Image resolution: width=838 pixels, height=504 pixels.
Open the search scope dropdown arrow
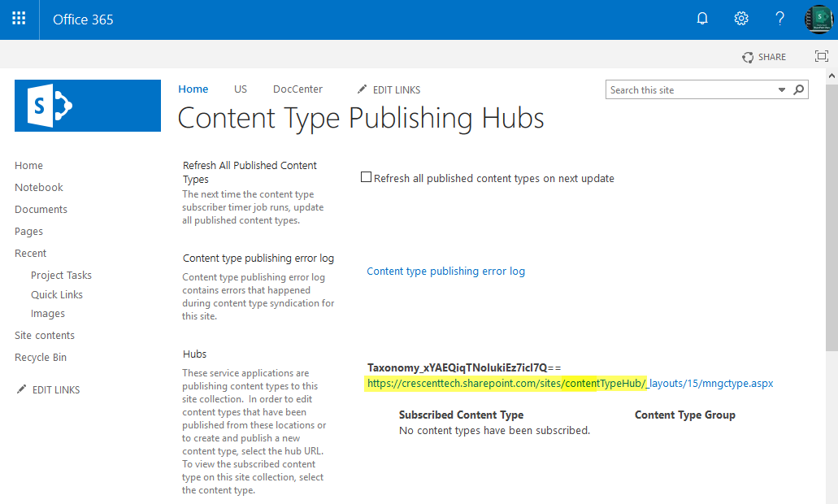(782, 89)
